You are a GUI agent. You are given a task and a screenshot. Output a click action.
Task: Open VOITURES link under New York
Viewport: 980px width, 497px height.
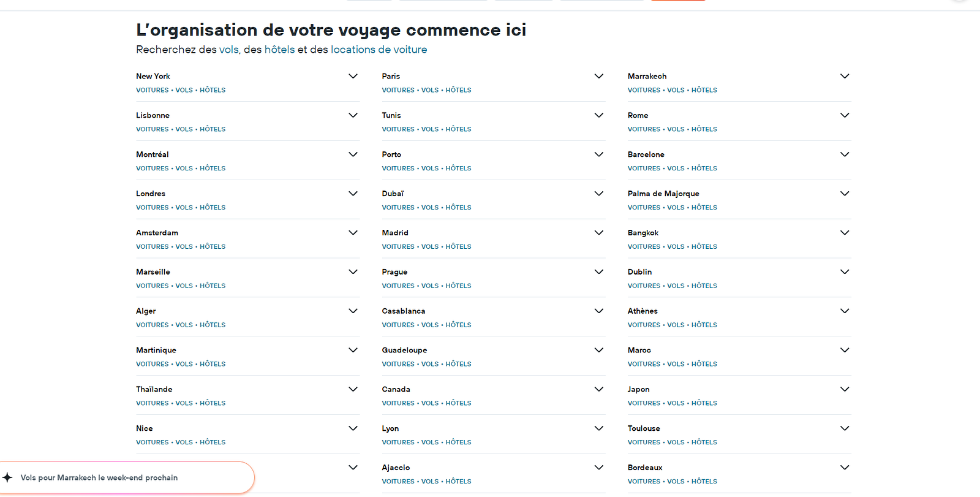click(x=153, y=90)
